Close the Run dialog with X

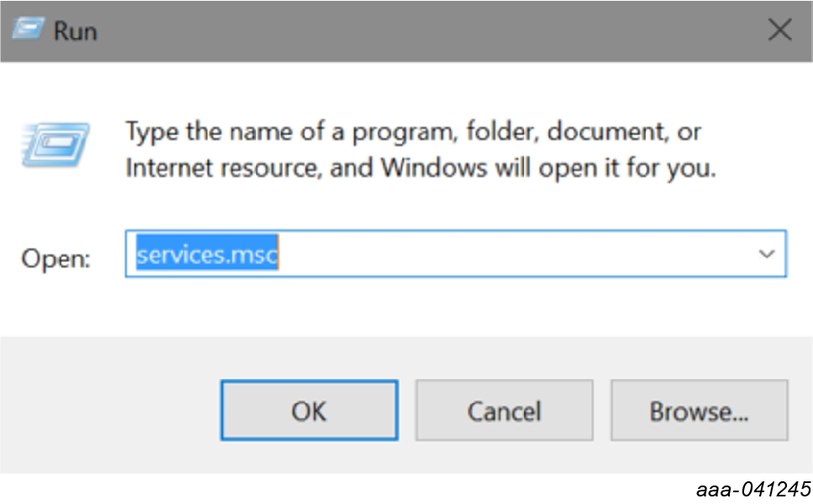point(779,31)
